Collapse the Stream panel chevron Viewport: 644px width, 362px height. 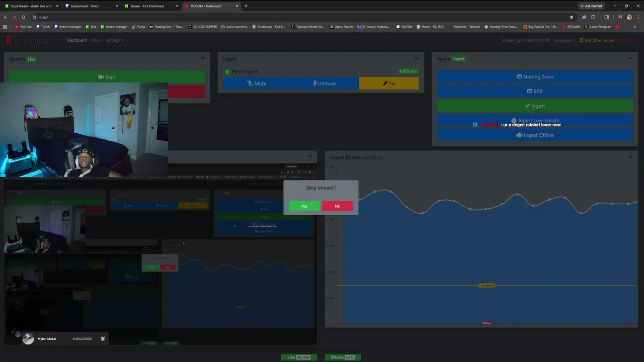pyautogui.click(x=202, y=58)
